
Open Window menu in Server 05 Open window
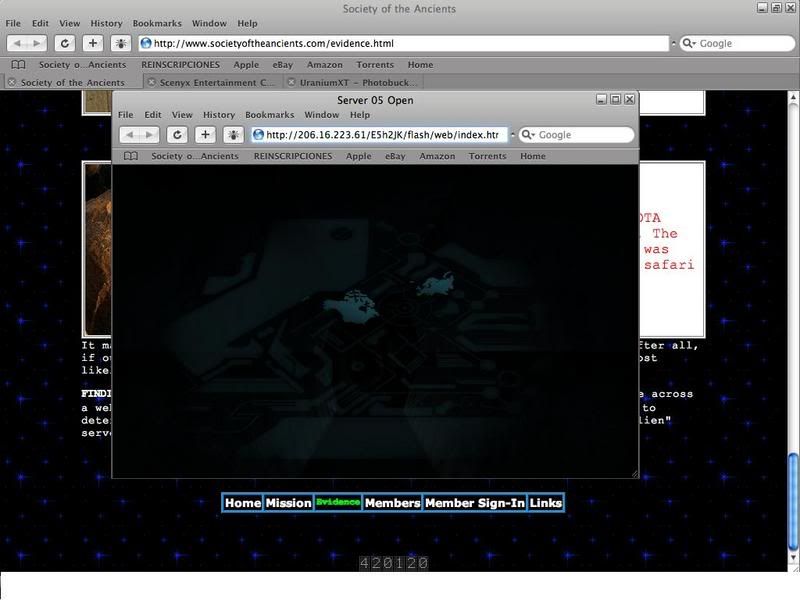pos(321,115)
